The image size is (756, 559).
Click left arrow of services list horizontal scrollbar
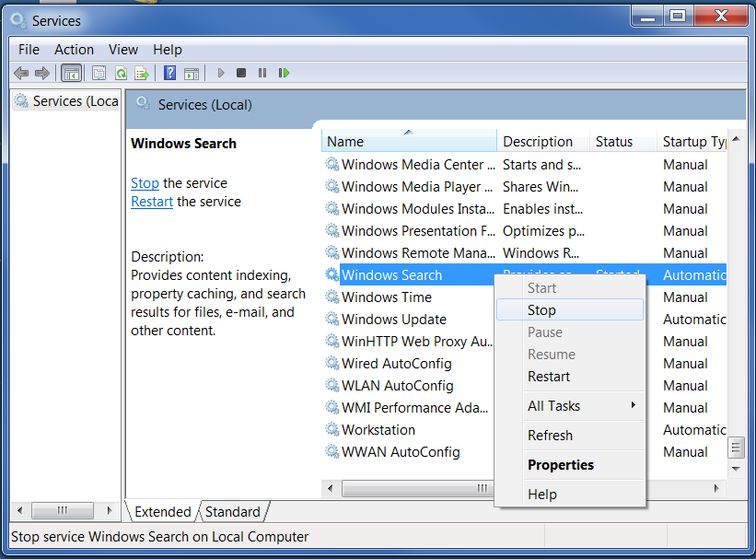pyautogui.click(x=331, y=488)
